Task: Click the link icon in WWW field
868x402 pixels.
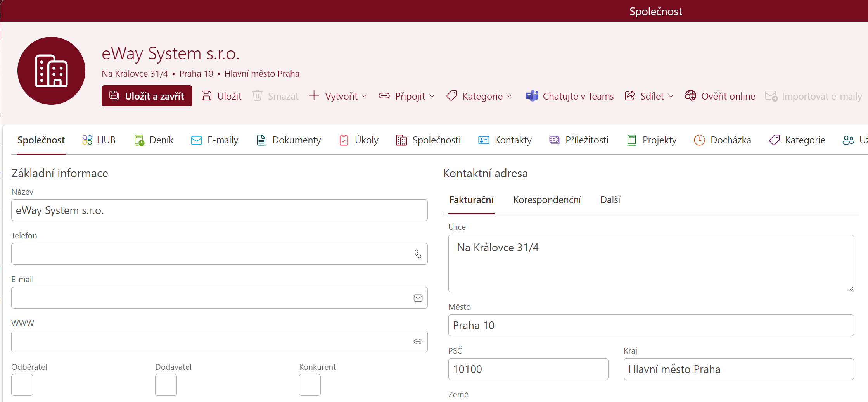Action: [418, 342]
